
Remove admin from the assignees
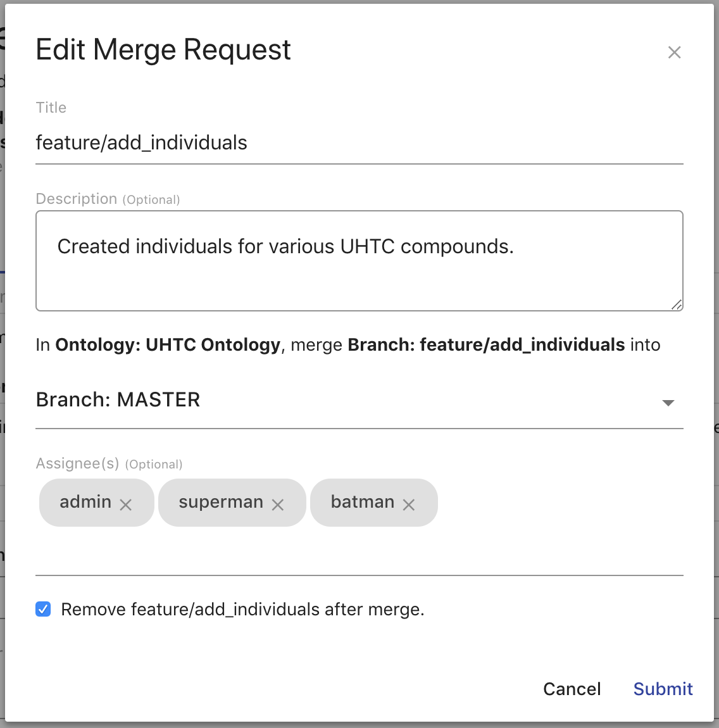(x=126, y=505)
